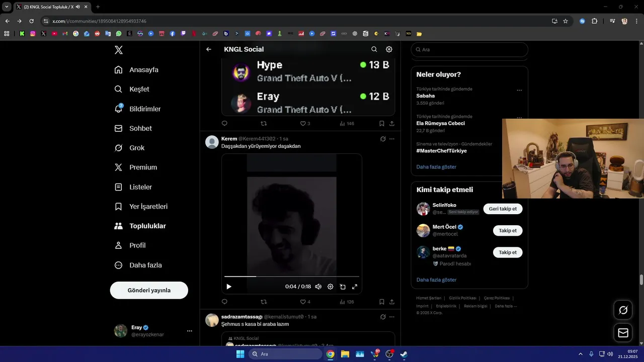Reply to Kerem's post

tap(224, 302)
